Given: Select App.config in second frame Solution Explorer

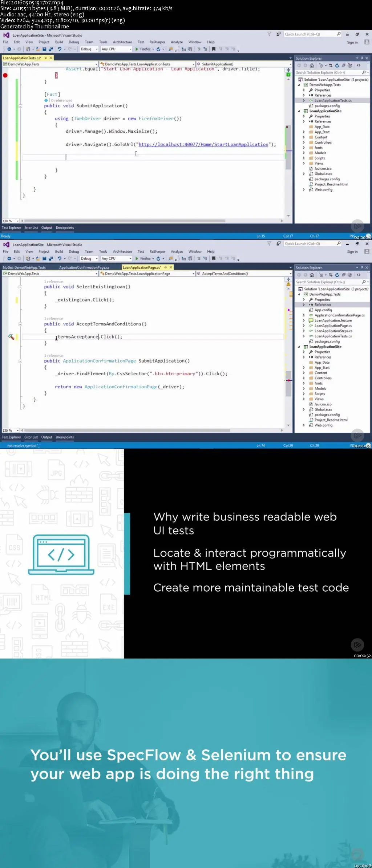Looking at the screenshot, I should pos(323,310).
